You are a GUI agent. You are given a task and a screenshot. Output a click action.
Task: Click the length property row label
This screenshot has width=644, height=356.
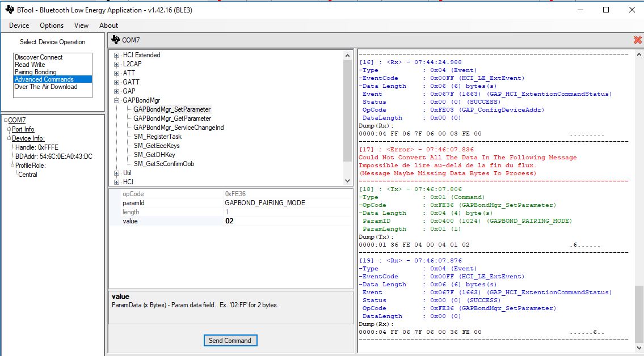coord(131,212)
